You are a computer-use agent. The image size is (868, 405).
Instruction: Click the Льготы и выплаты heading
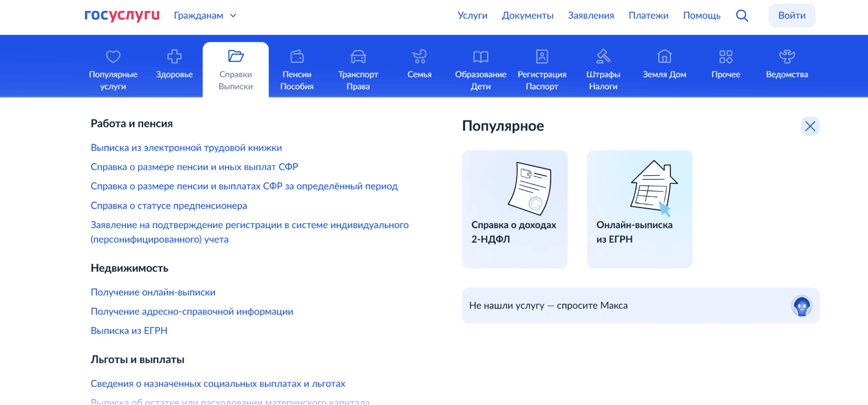138,360
